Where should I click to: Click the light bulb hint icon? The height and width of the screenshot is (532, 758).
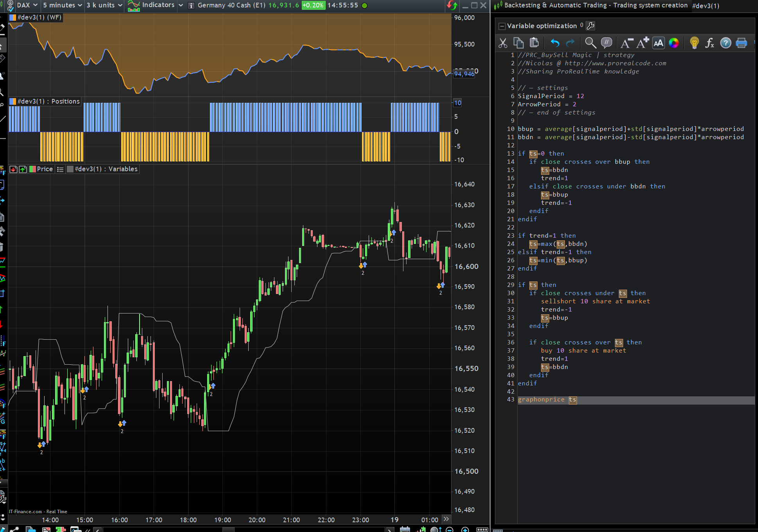tap(694, 43)
